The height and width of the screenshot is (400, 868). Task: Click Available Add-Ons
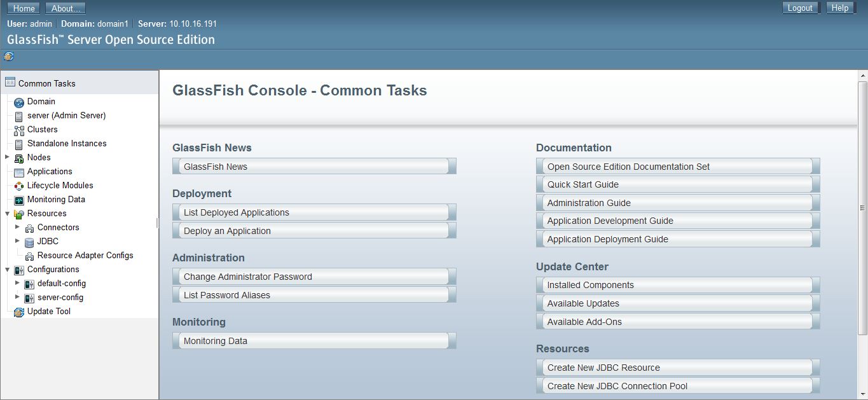(678, 322)
